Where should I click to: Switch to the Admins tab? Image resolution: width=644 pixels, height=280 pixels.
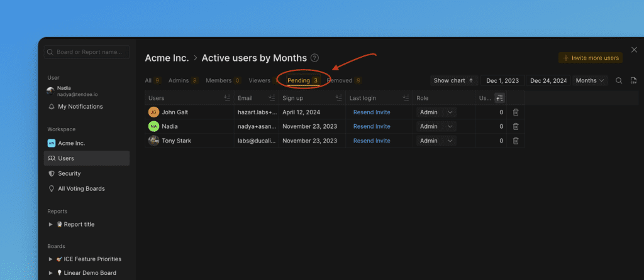[183, 80]
